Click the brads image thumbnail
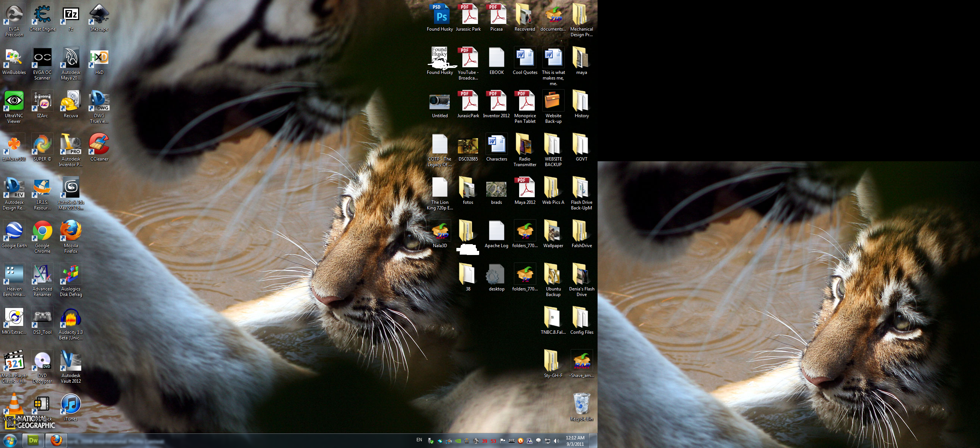Screen dimensions: 980x448 click(496, 189)
